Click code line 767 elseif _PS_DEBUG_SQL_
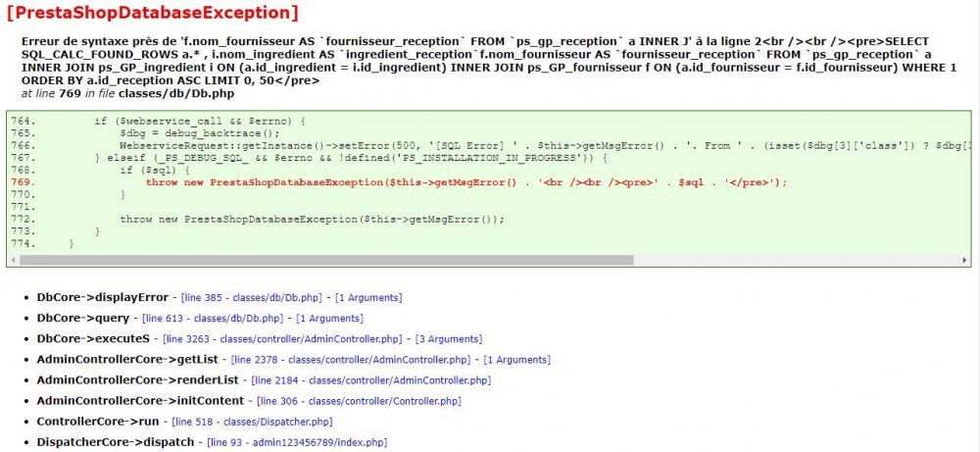Image resolution: width=980 pixels, height=452 pixels. (351, 158)
